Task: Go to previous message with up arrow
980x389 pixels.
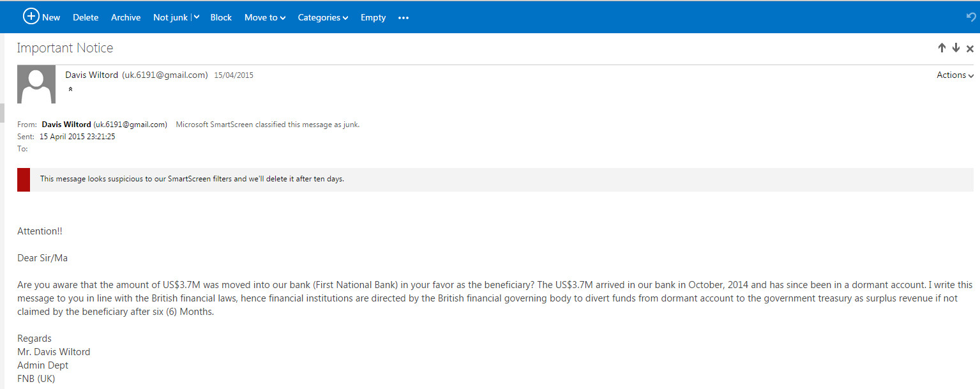Action: [x=942, y=48]
